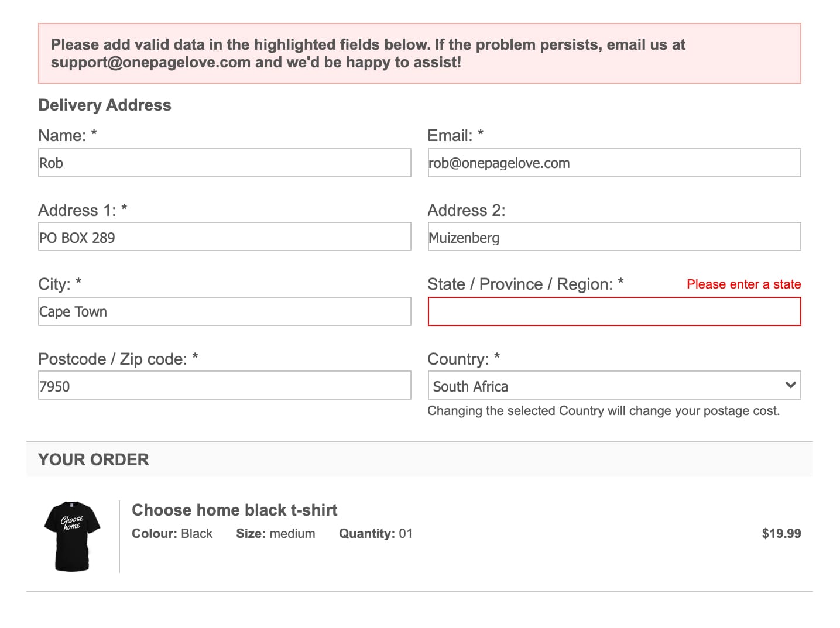Click the City field showing Cape Town

pos(224,311)
